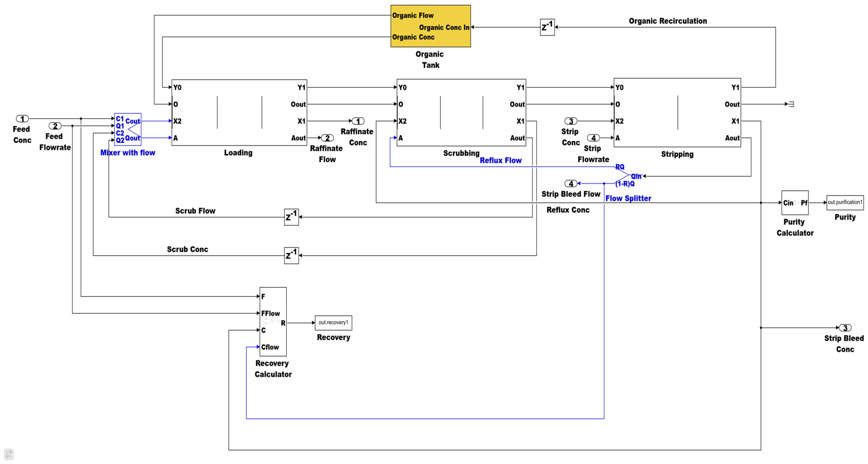Select the Recovery Calculator block
The height and width of the screenshot is (464, 868).
tap(273, 321)
